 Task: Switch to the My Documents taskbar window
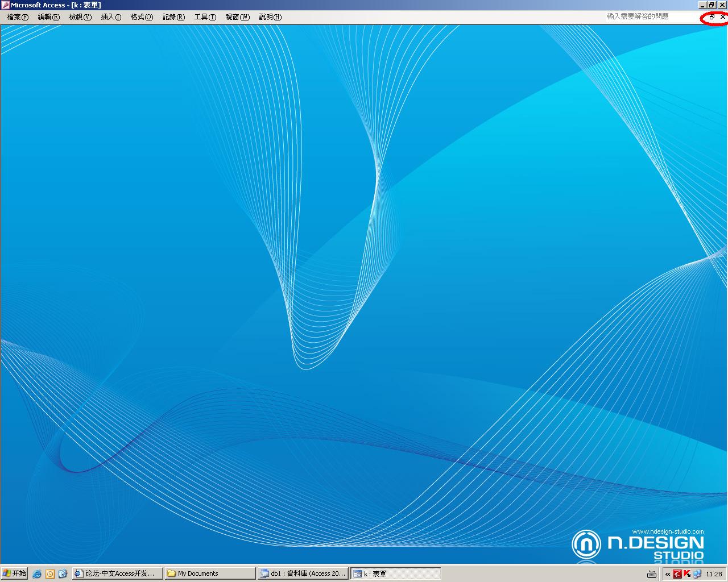click(x=210, y=573)
